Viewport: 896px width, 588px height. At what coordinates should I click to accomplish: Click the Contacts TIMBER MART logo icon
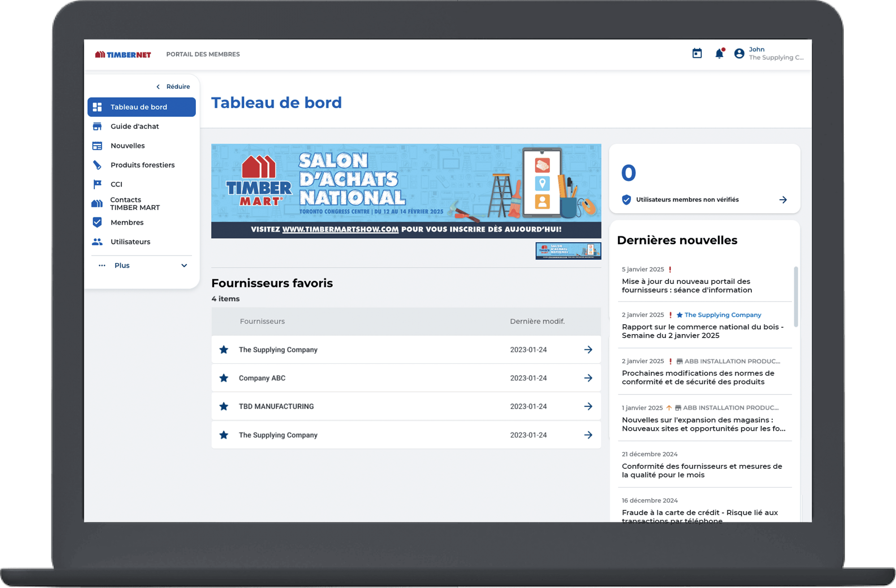[97, 204]
